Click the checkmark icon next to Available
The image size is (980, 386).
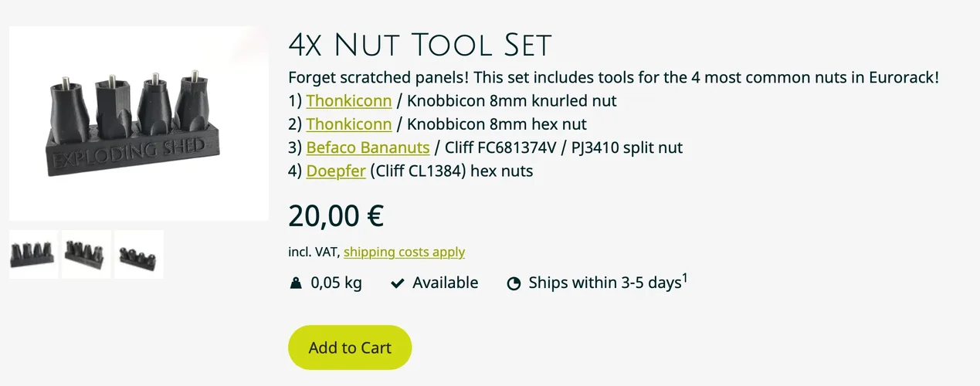pyautogui.click(x=398, y=283)
